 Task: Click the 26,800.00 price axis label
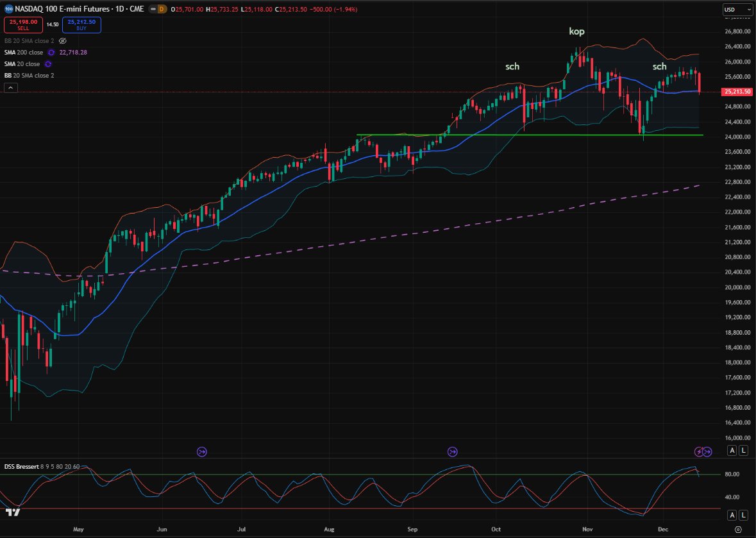click(737, 32)
